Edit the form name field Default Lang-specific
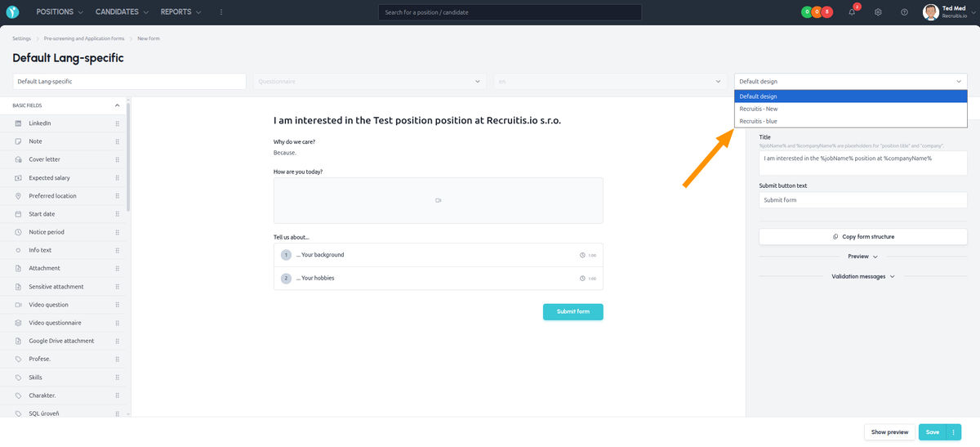Screen dimensions: 980x447 (x=129, y=82)
